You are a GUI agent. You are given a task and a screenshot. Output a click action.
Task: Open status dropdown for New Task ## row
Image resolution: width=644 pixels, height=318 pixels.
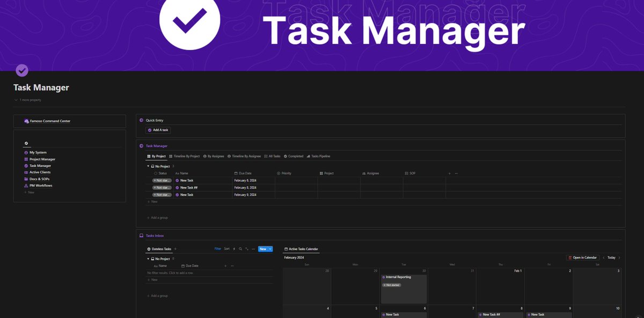162,188
